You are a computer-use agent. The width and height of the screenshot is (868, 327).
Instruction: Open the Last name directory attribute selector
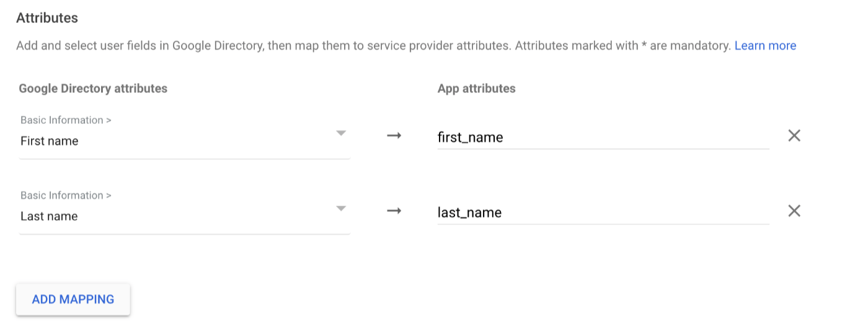pyautogui.click(x=185, y=211)
